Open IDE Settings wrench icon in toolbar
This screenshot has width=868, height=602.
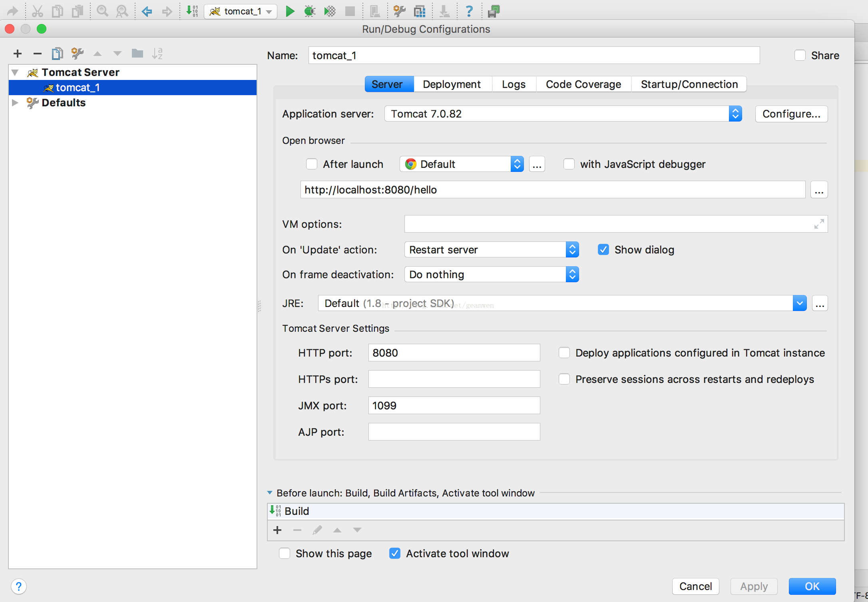pos(399,11)
